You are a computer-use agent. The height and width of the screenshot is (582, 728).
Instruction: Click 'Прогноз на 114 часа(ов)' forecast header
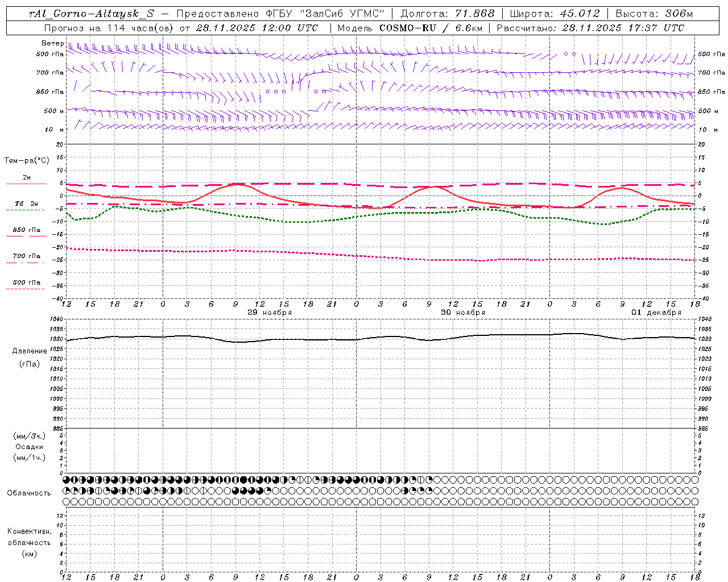[x=110, y=28]
